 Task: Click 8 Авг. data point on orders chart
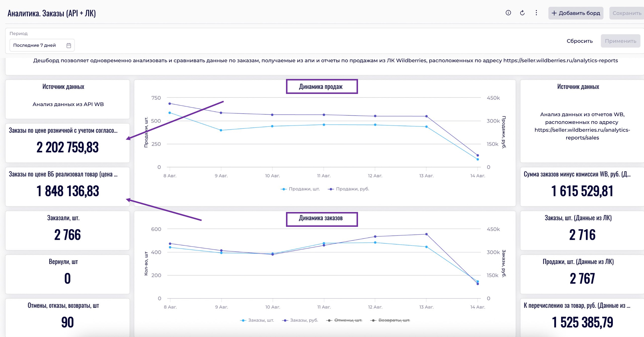(x=170, y=244)
